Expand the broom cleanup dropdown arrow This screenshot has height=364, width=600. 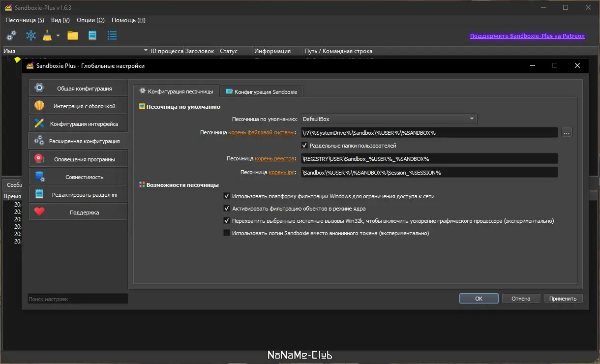tap(58, 35)
